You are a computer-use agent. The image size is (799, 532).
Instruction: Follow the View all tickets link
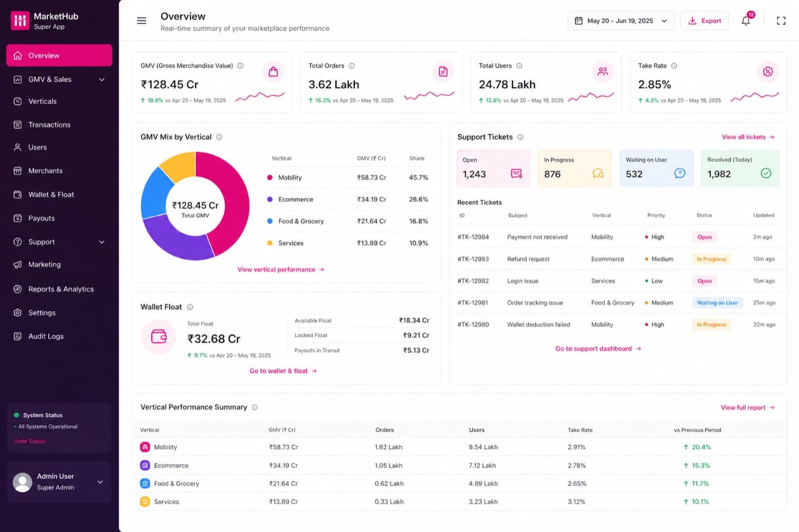coord(748,137)
